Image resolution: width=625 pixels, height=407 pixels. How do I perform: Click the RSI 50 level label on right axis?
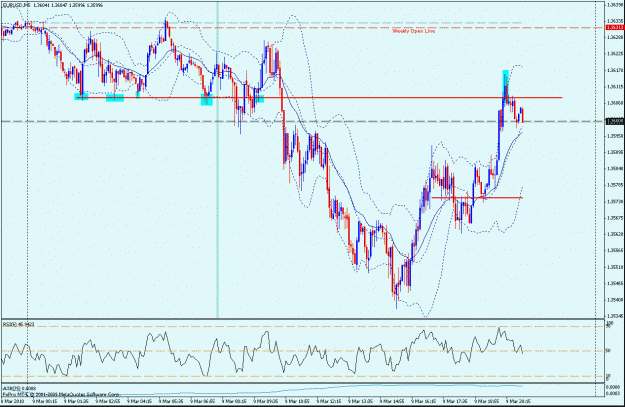click(x=609, y=351)
